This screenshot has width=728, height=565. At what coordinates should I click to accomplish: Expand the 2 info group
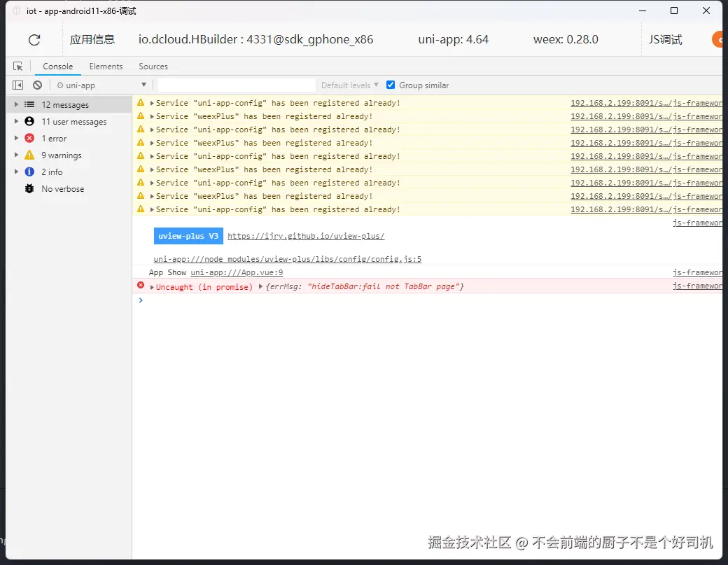pyautogui.click(x=16, y=172)
